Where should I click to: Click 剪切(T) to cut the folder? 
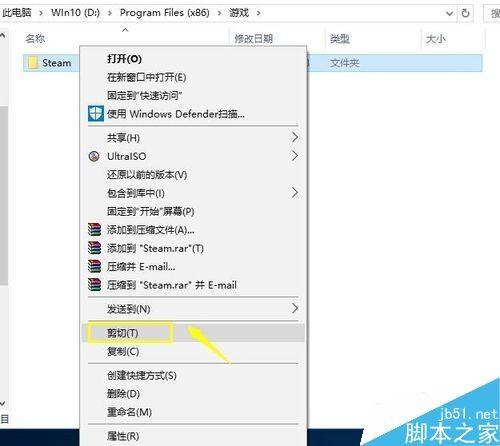[193, 333]
